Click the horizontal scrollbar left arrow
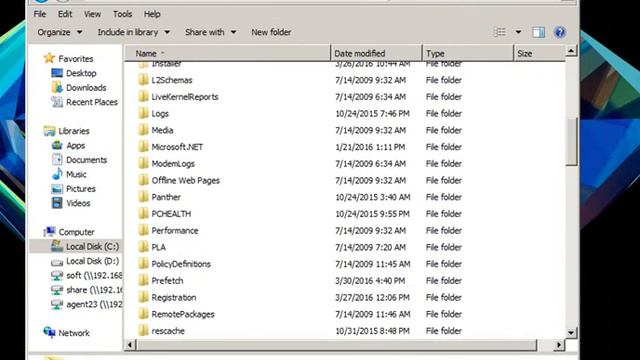 pyautogui.click(x=130, y=345)
